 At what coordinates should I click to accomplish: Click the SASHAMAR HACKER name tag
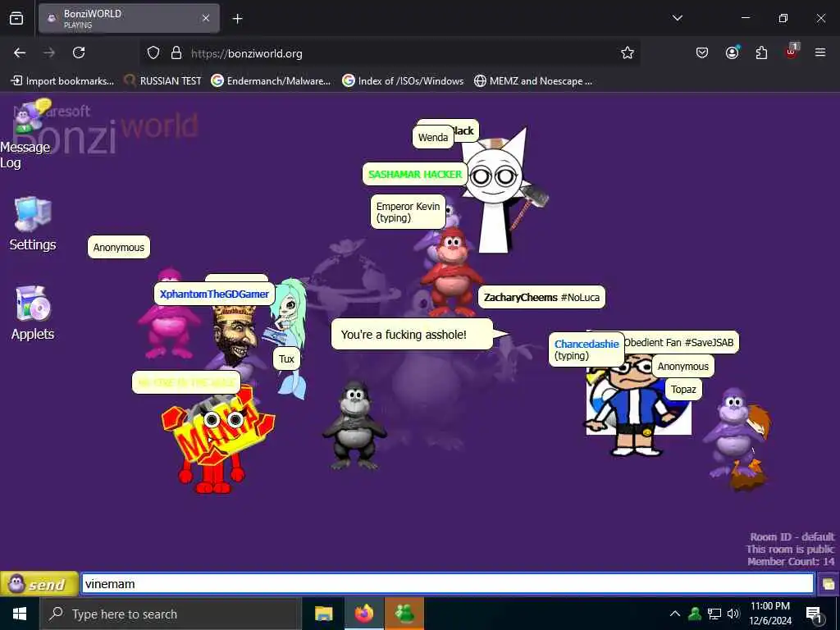[414, 174]
